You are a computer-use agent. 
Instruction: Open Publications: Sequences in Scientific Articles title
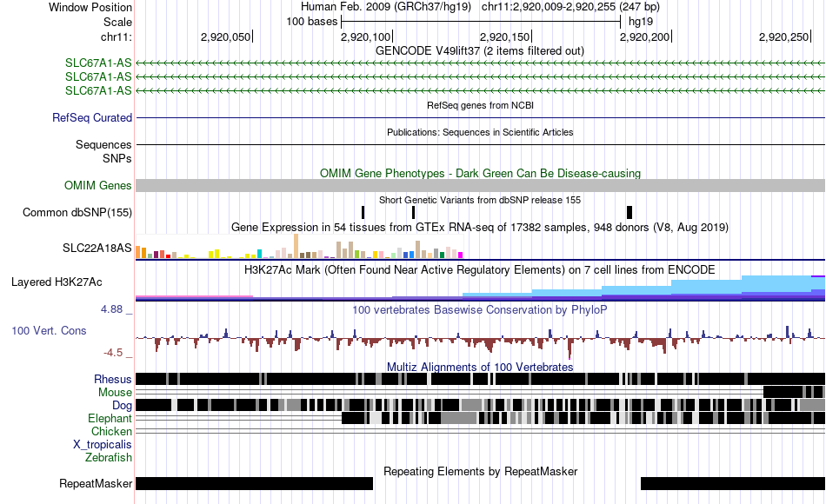point(480,132)
